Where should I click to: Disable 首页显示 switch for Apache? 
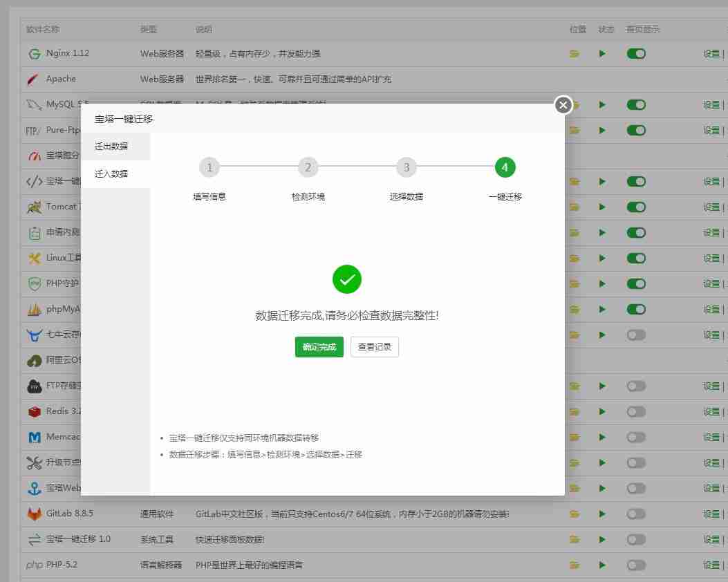click(x=636, y=79)
